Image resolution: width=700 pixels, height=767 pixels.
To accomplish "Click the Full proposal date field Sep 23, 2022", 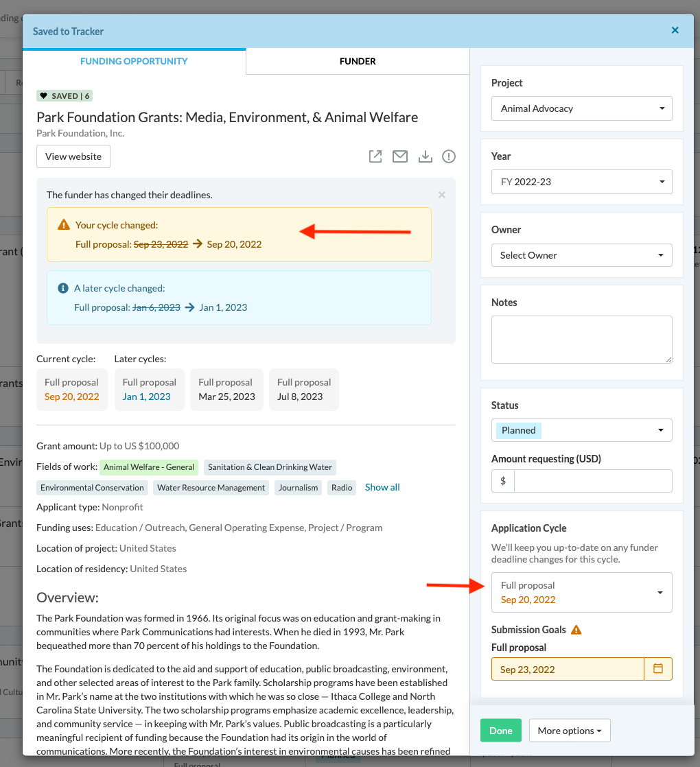I will click(568, 669).
